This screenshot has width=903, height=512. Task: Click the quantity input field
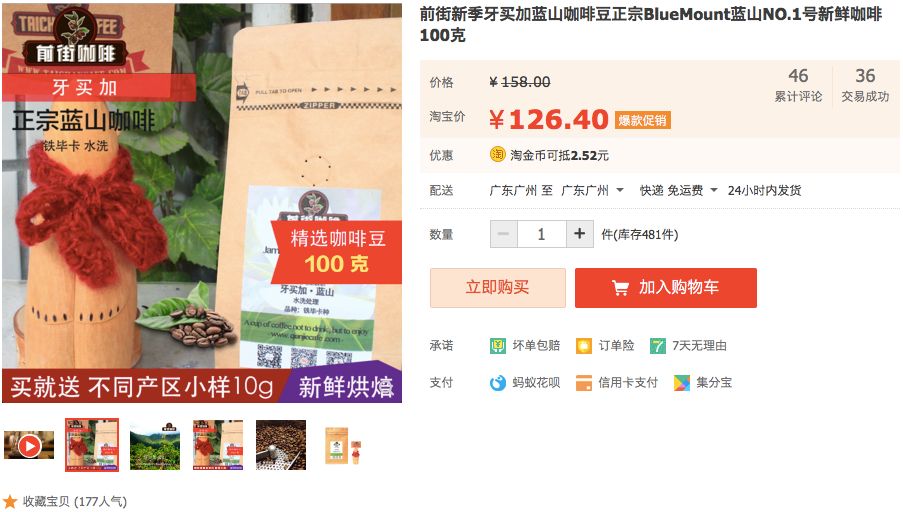[x=542, y=234]
